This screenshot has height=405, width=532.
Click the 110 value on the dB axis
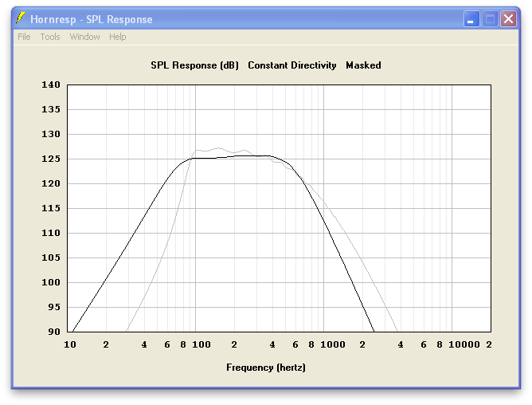click(x=51, y=233)
